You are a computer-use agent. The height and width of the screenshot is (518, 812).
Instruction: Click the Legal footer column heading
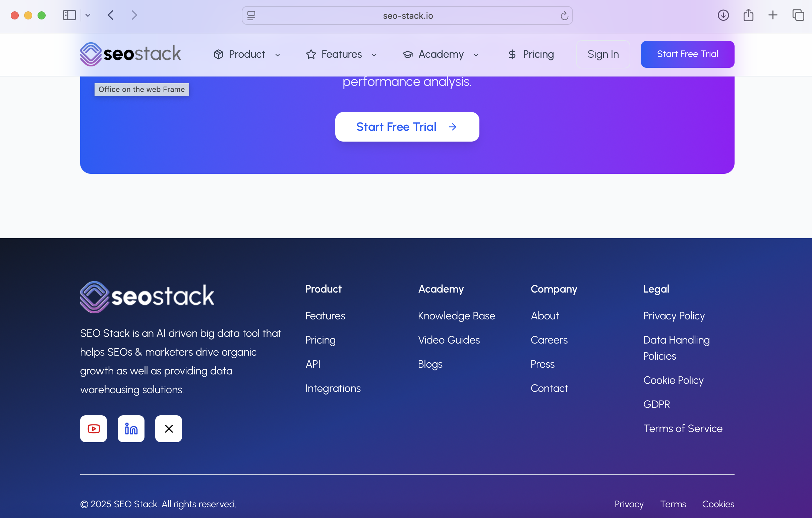656,289
